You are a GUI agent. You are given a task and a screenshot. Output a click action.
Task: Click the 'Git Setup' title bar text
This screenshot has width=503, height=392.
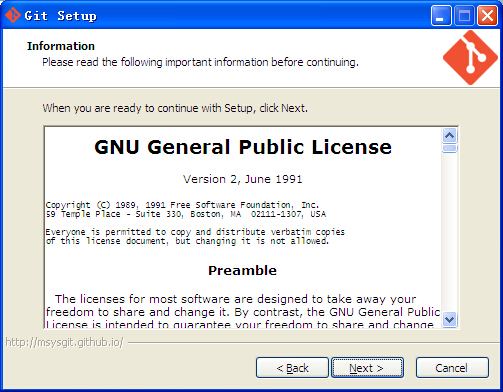click(x=61, y=16)
